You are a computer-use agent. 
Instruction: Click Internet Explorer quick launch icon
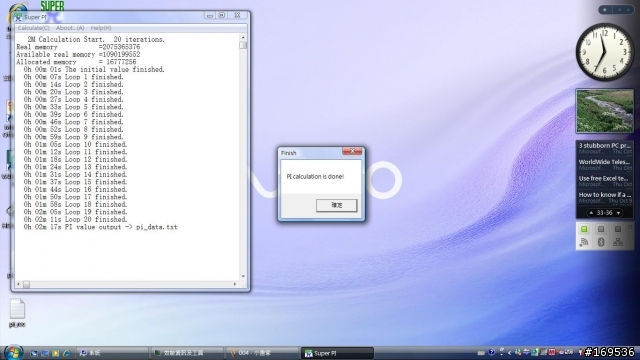point(67,353)
